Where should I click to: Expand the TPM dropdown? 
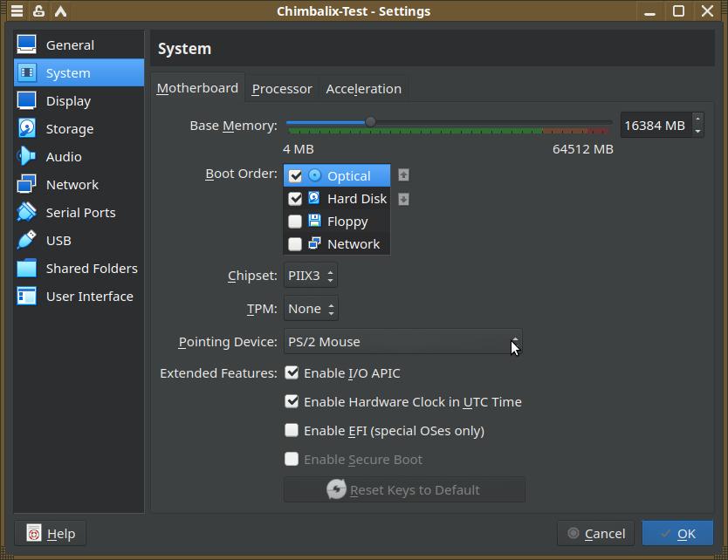click(310, 309)
